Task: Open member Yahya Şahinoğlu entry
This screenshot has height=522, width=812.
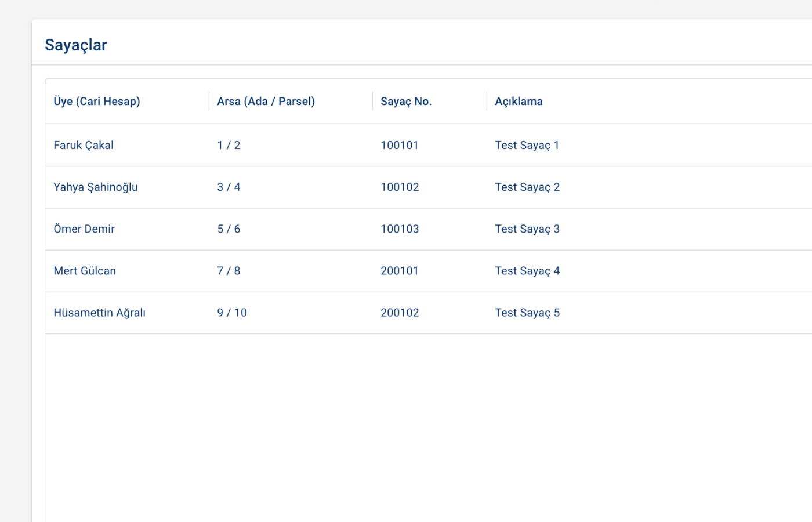Action: tap(96, 187)
